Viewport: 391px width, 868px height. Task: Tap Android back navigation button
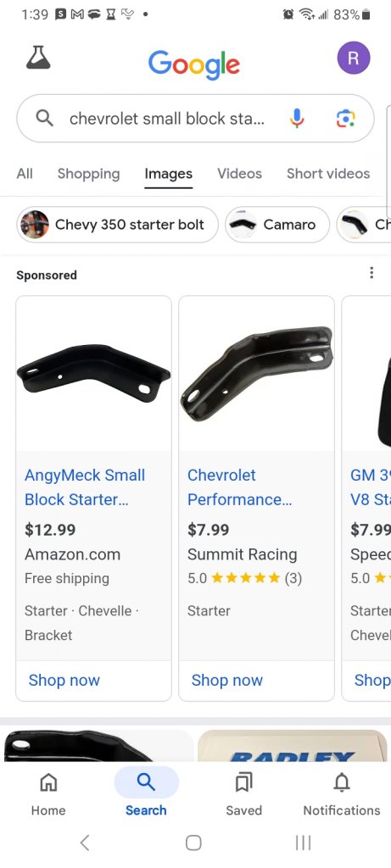pyautogui.click(x=84, y=843)
